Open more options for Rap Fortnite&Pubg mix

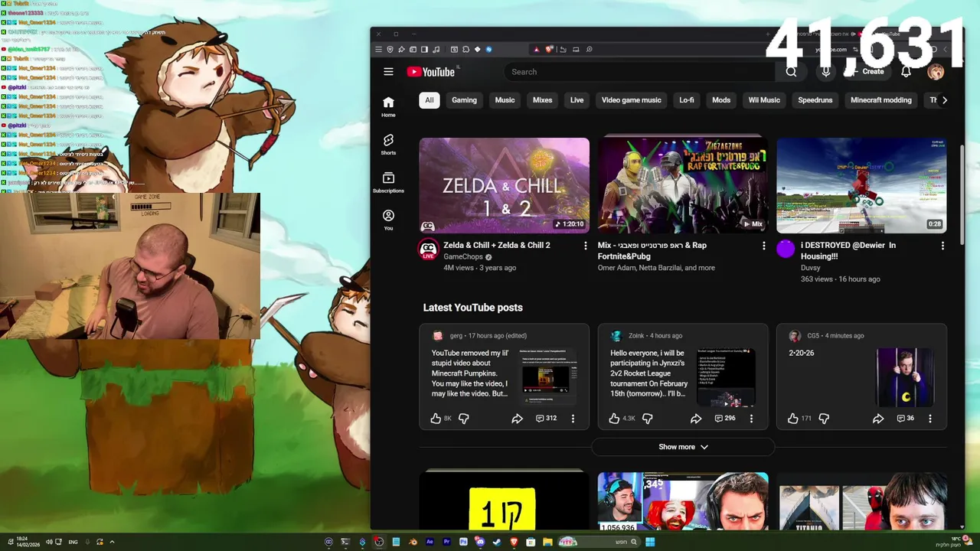coord(763,246)
